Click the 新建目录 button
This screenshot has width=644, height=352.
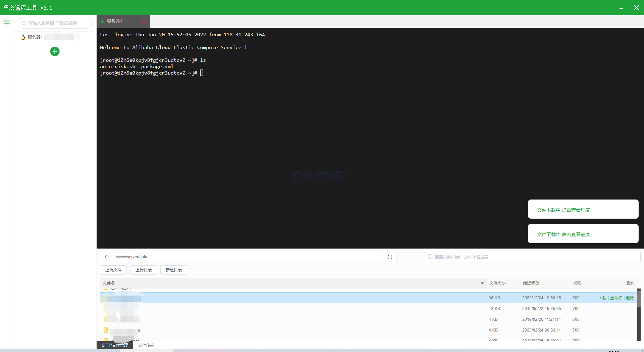pyautogui.click(x=174, y=270)
